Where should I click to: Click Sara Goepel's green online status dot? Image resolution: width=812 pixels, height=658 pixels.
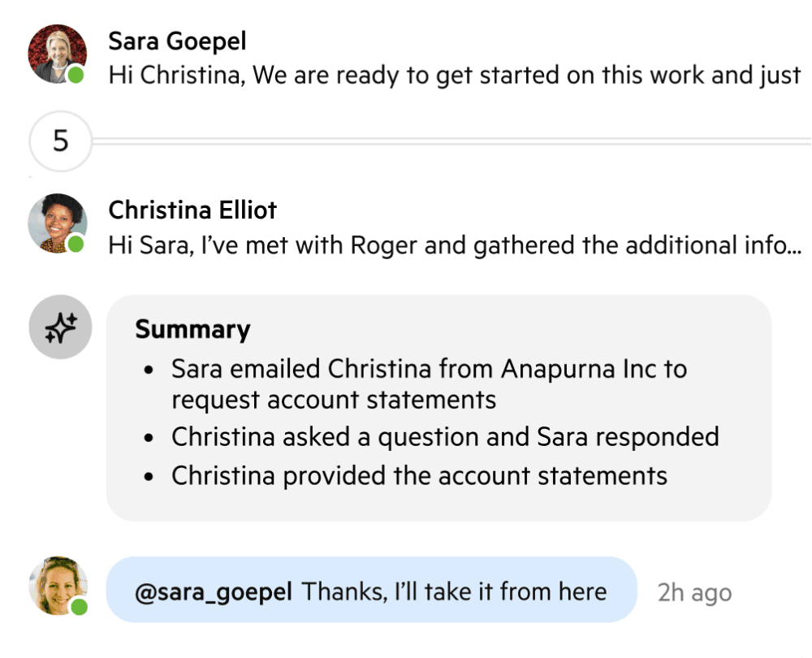tap(76, 76)
